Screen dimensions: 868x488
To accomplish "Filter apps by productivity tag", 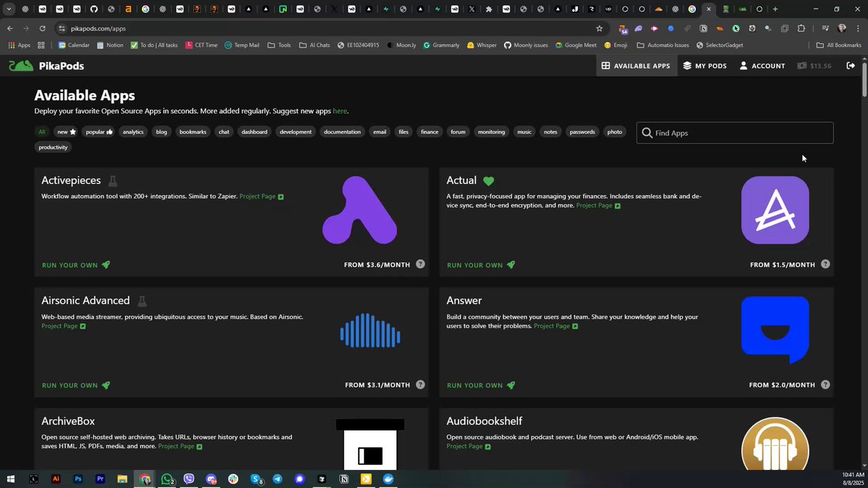I will (53, 147).
